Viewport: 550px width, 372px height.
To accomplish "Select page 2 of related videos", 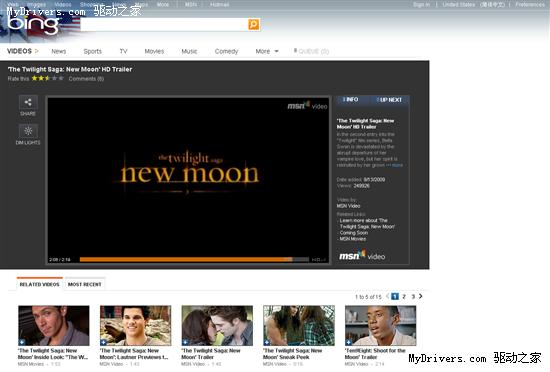I will click(x=404, y=297).
